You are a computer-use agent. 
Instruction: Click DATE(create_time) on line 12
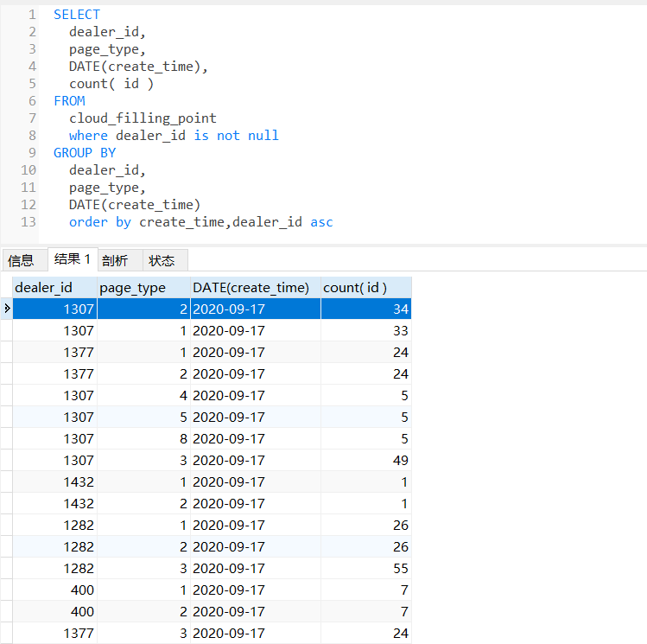tap(135, 205)
